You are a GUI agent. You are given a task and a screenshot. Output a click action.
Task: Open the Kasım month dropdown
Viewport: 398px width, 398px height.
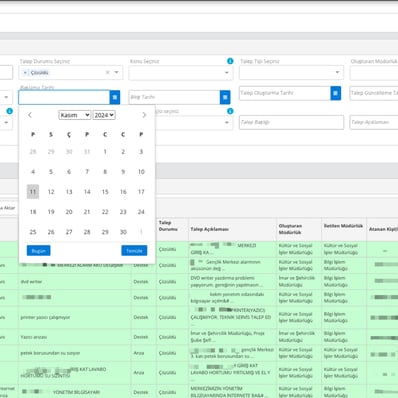click(x=75, y=115)
